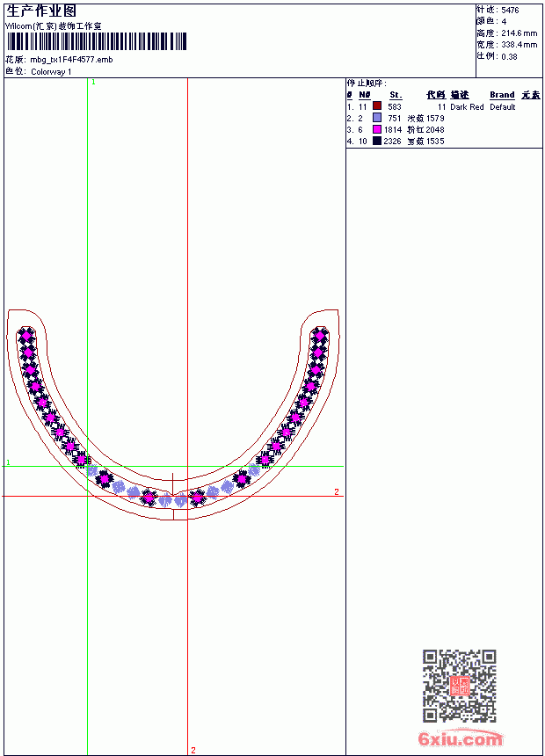Select the pink 1814 color swatch

(x=377, y=129)
